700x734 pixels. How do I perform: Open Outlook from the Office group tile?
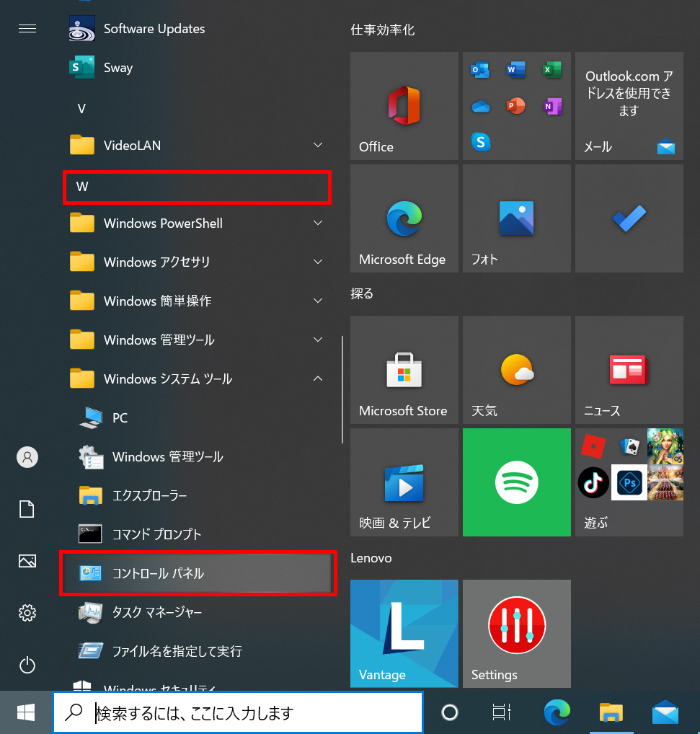(480, 70)
